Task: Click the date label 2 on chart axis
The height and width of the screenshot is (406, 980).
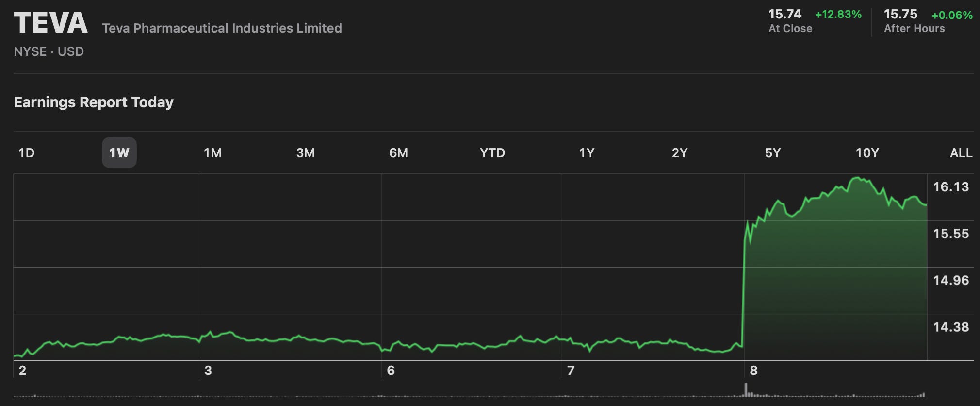Action: [22, 371]
